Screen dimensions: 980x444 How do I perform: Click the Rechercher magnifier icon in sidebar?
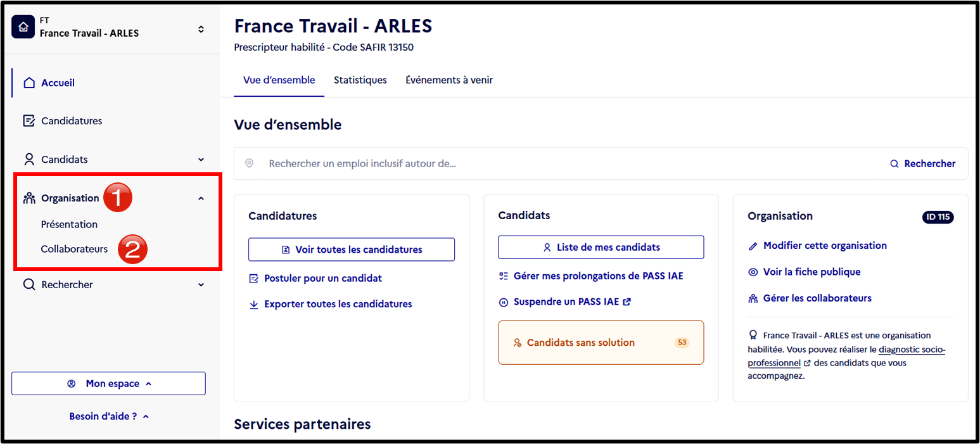pos(29,284)
